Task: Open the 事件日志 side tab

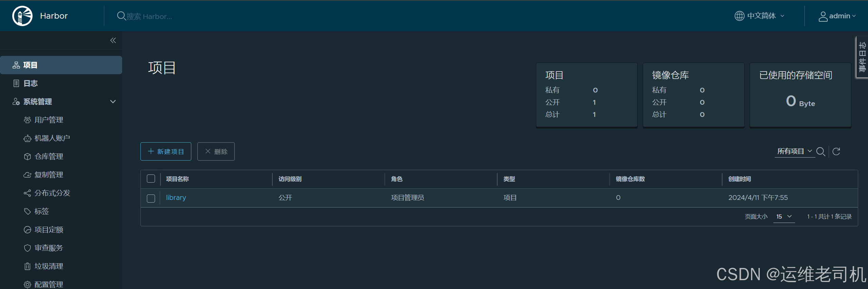Action: click(862, 57)
